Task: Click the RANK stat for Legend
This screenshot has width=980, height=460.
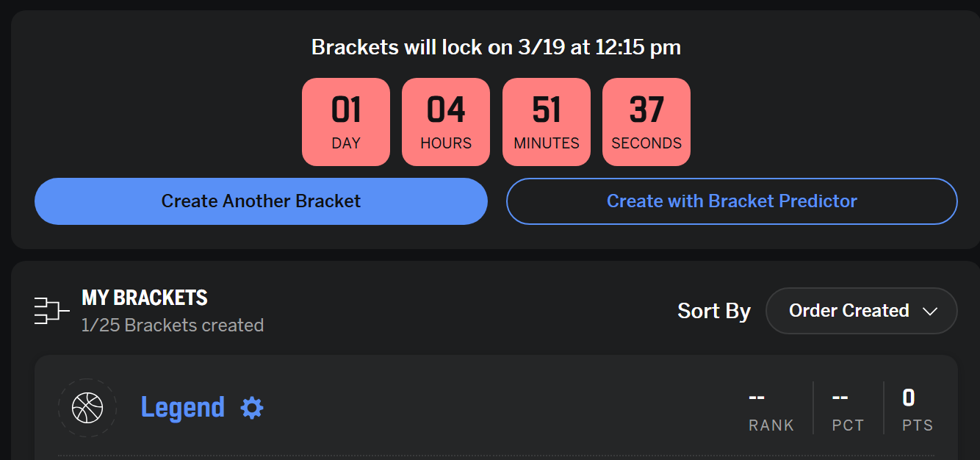Action: [x=771, y=410]
